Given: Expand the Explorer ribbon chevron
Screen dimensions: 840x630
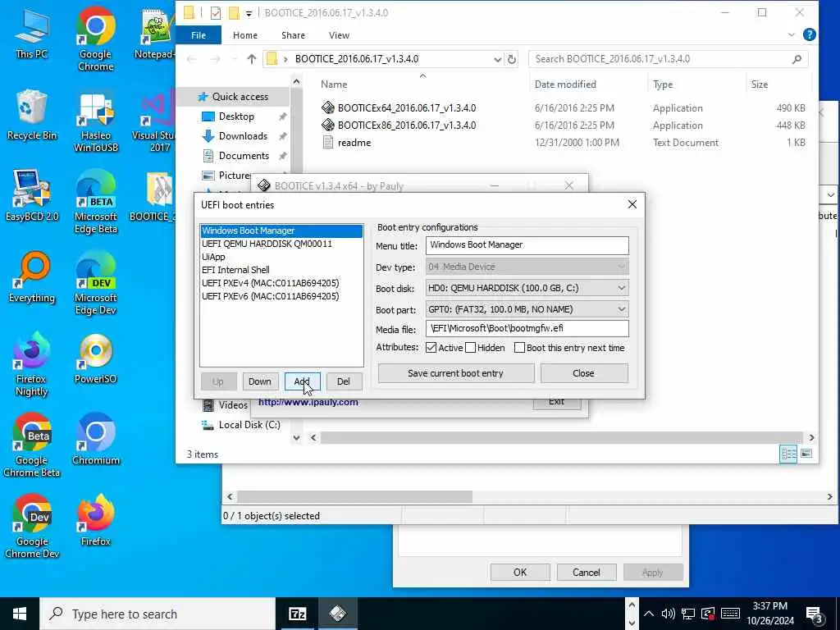Looking at the screenshot, I should 792,34.
